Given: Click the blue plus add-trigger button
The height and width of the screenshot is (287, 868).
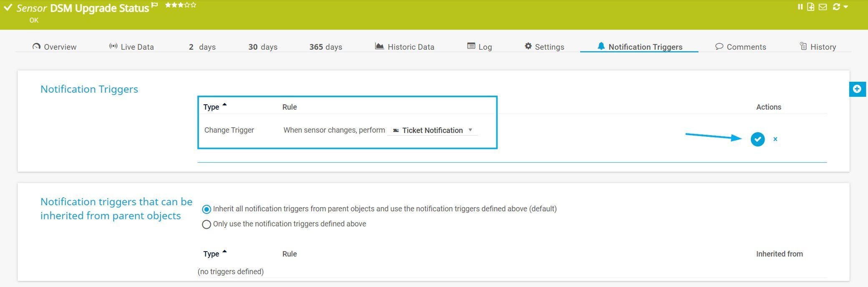Looking at the screenshot, I should (x=857, y=89).
